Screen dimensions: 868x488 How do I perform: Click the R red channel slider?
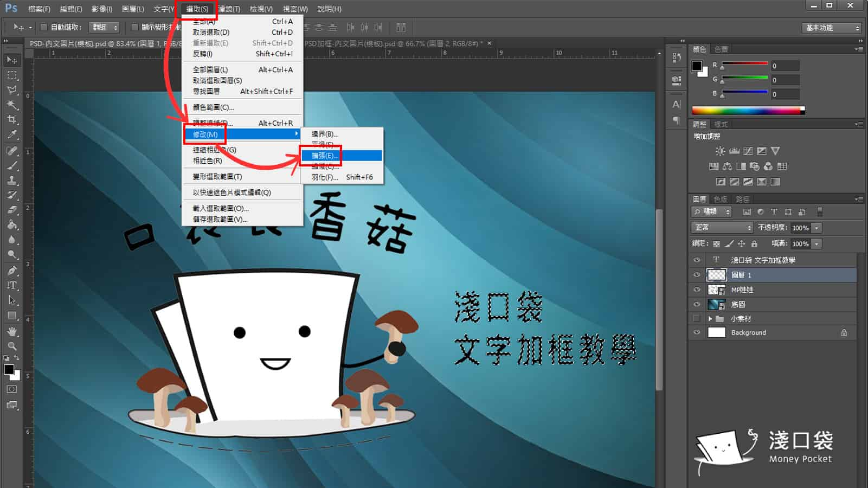[744, 65]
